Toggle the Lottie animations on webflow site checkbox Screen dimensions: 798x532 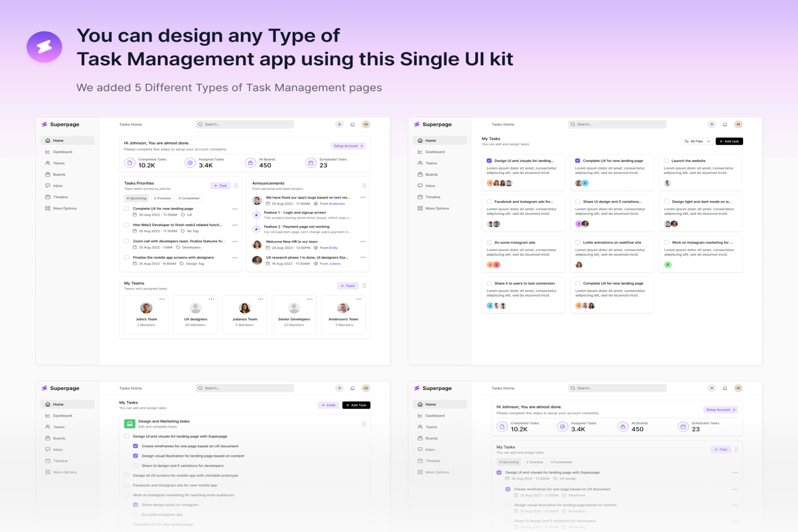click(x=577, y=242)
